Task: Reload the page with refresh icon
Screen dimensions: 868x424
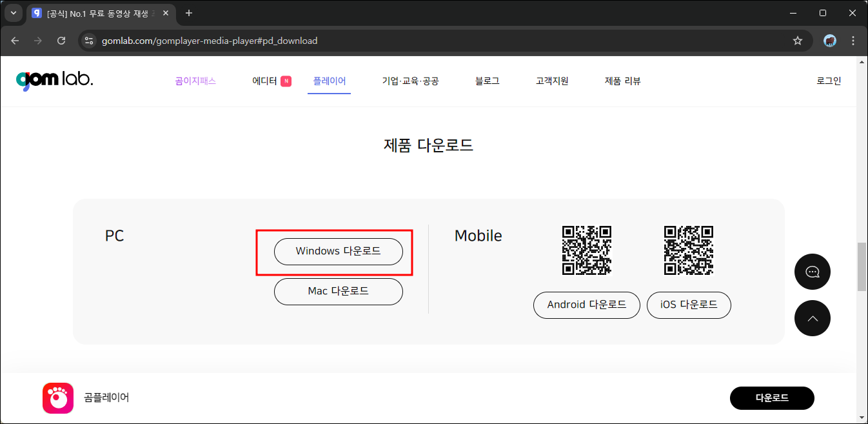Action: click(x=61, y=41)
